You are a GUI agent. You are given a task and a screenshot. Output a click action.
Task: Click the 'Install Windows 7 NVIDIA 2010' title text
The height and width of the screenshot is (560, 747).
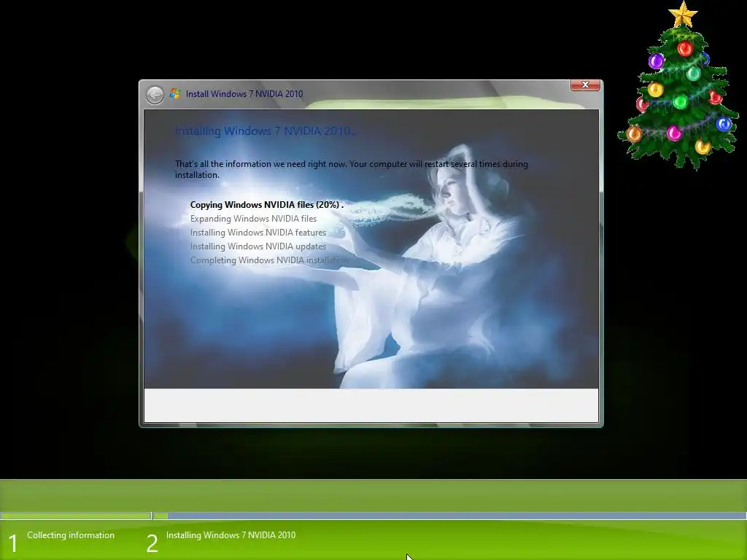coord(244,94)
